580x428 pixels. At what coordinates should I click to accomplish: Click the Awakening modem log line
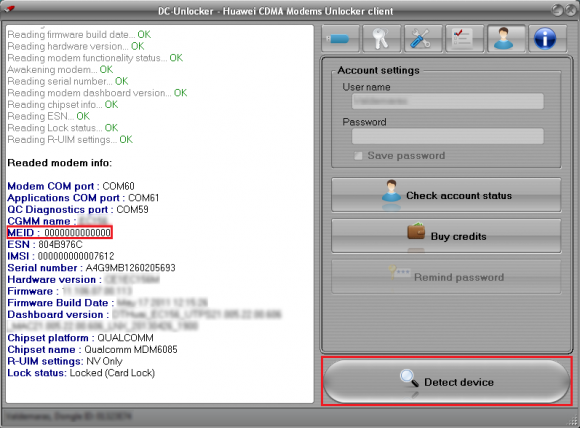click(x=60, y=70)
